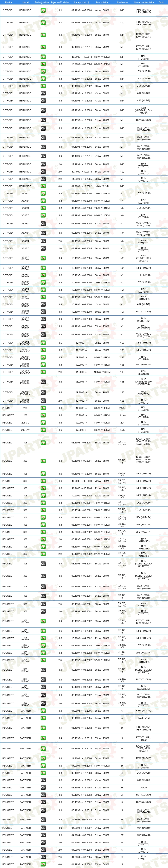Click the 'D9B (XUD9A/L), DJY (XUD9A)' engine cell
The image size is (168, 868).
click(x=144, y=110)
